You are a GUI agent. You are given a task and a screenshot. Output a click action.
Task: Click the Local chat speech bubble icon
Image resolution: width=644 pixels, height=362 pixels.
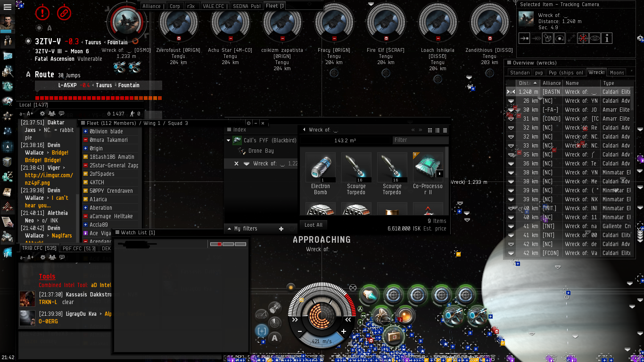[x=61, y=114]
